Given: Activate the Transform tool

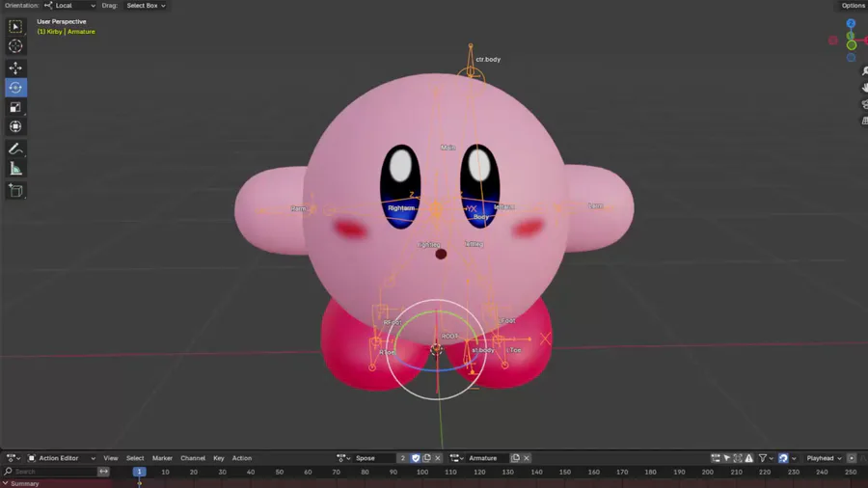Looking at the screenshot, I should point(15,126).
